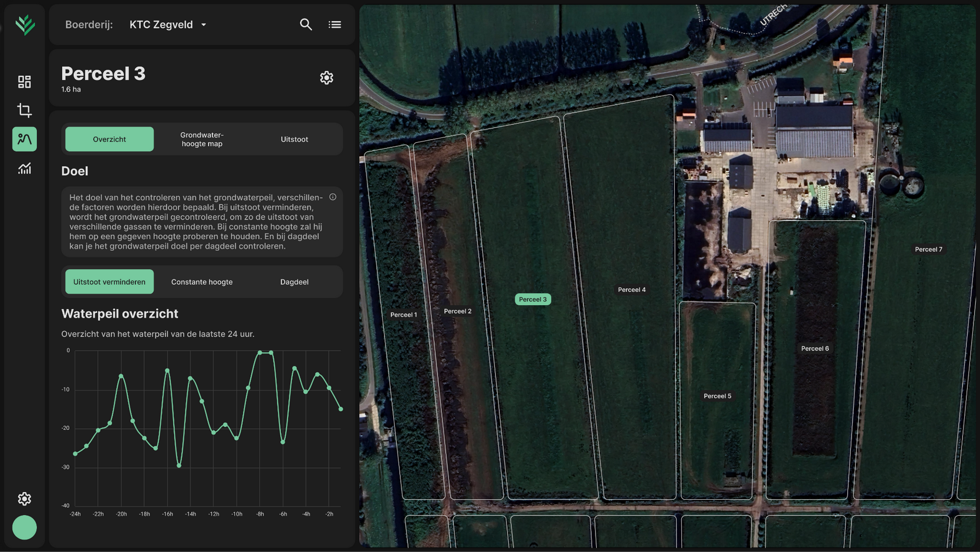Open the dashboard grid icon in sidebar
The image size is (980, 552).
tap(25, 82)
